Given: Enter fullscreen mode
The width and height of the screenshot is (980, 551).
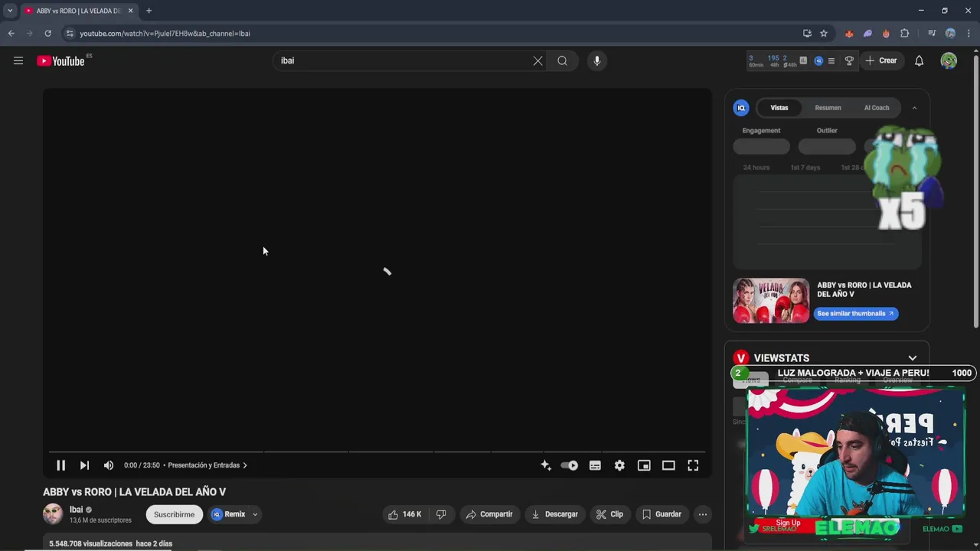Looking at the screenshot, I should [x=693, y=465].
